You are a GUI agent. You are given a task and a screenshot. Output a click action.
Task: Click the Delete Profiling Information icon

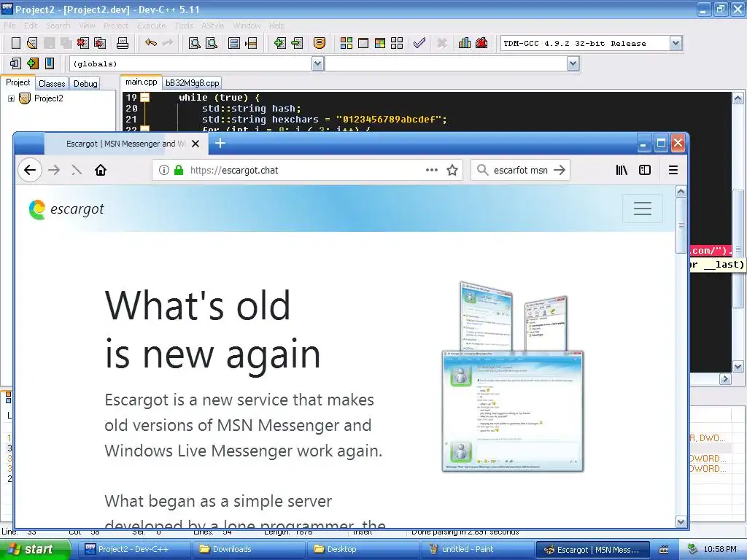481,43
